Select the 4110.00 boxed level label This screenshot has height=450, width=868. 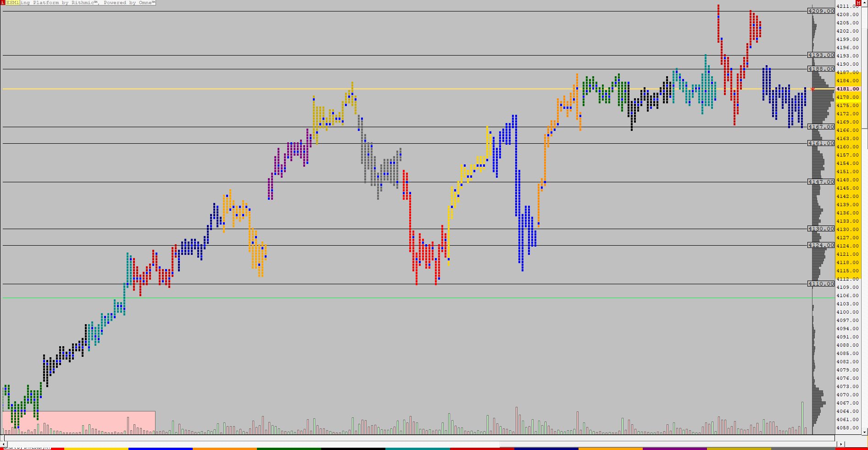tap(821, 284)
